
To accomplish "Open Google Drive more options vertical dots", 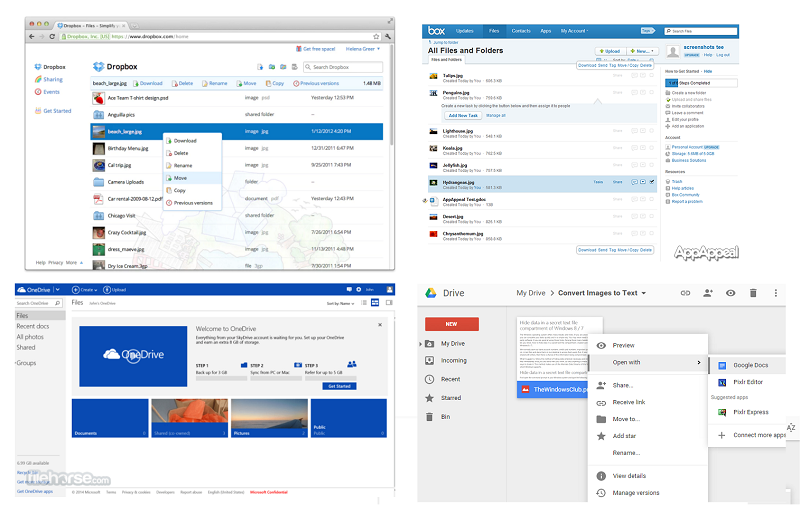I will (776, 293).
